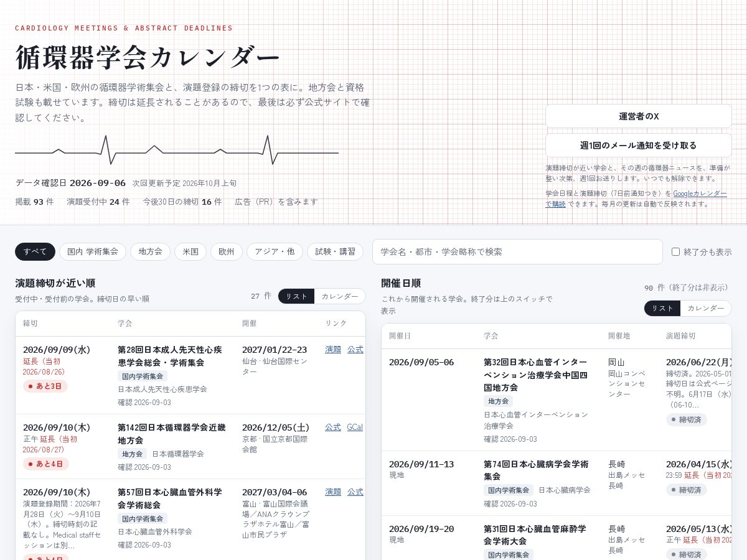This screenshot has height=560, width=747.
Task: Switch deadline panel to カレンダー view
Action: tap(340, 296)
